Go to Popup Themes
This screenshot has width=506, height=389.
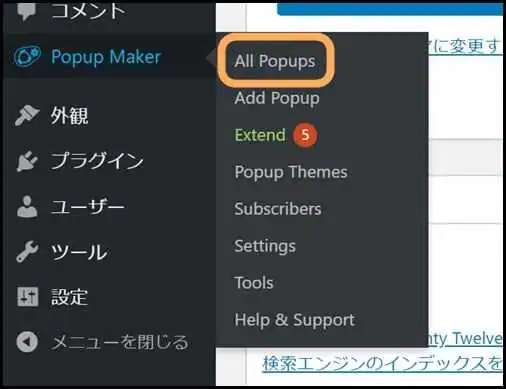pos(291,172)
